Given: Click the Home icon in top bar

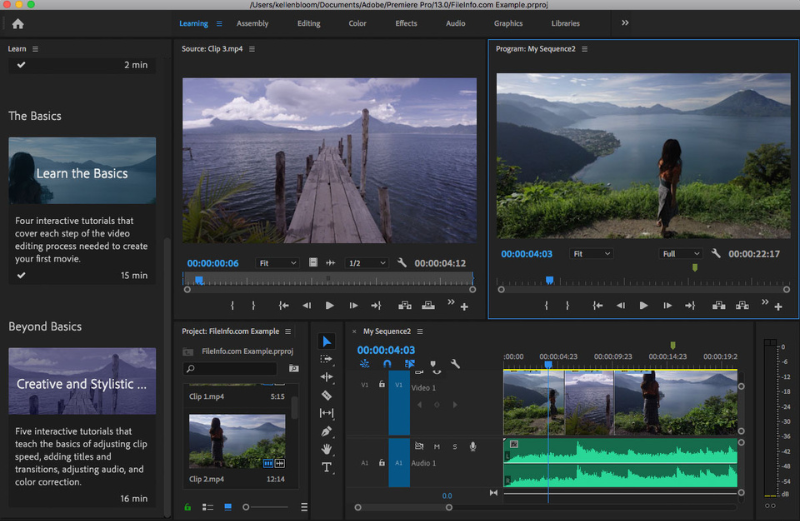Looking at the screenshot, I should pyautogui.click(x=17, y=23).
